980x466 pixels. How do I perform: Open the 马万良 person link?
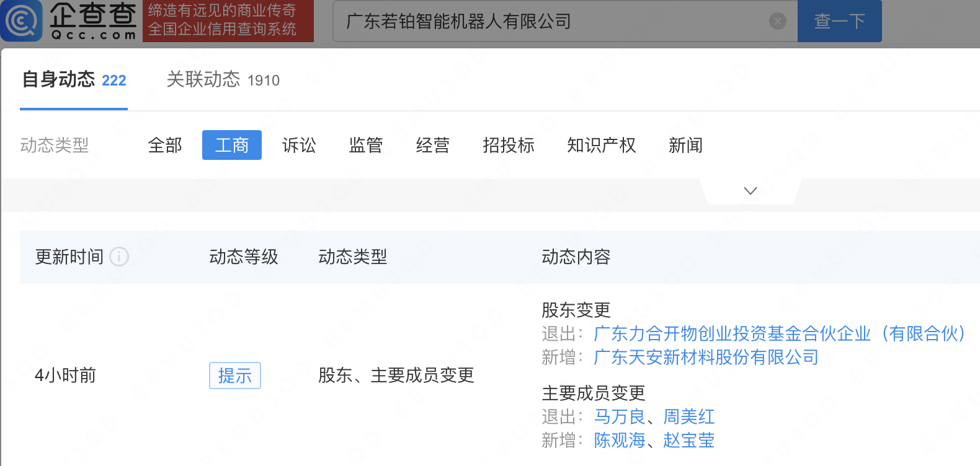pos(620,416)
